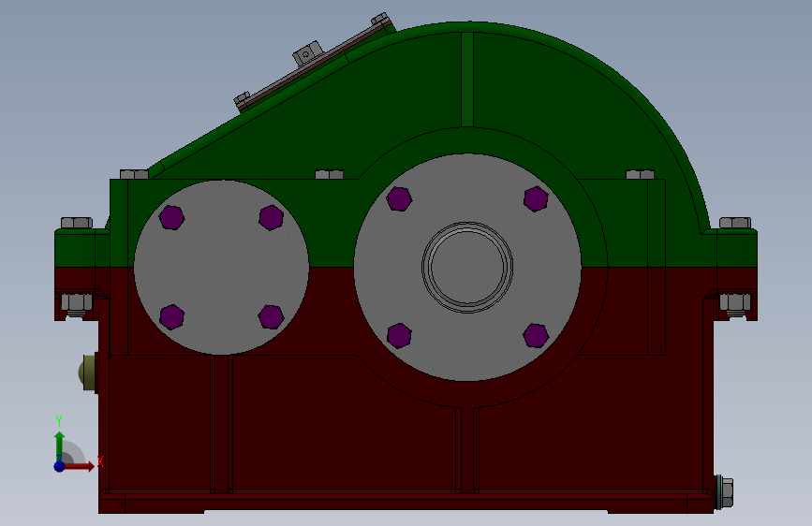Click the green Y axis arrow of the triad
Image resolution: width=812 pixels, height=526 pixels.
(x=60, y=446)
